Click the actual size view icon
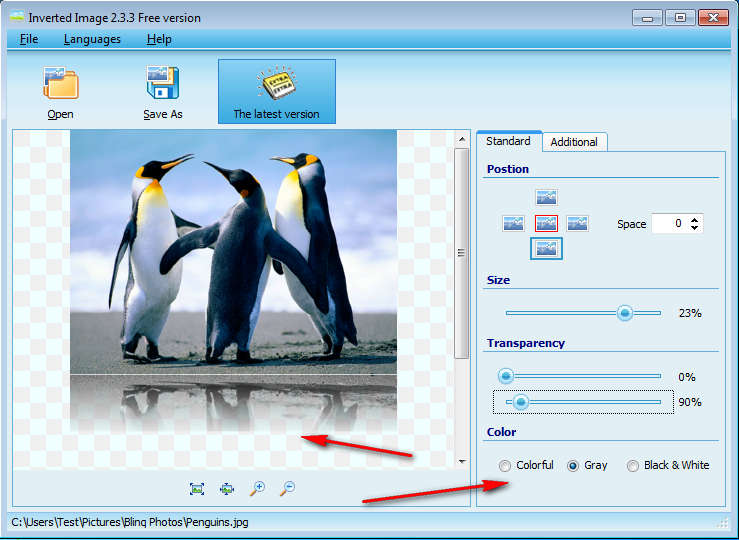 point(227,489)
